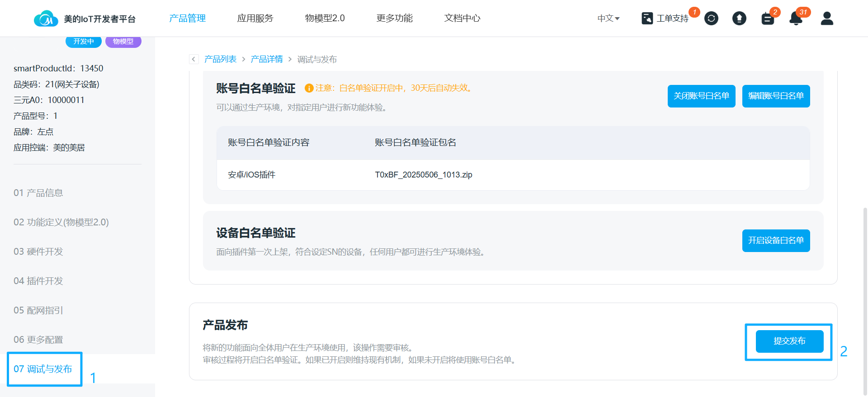Open the 产品管理 menu

tap(187, 19)
